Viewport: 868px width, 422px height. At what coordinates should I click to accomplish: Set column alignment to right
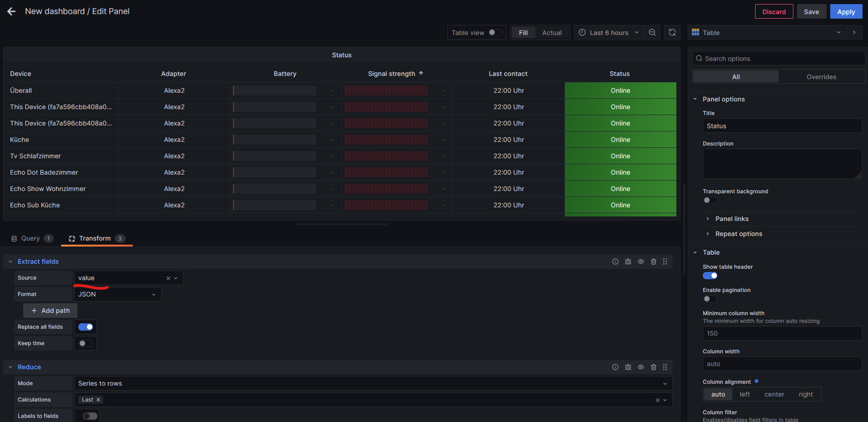click(x=806, y=394)
